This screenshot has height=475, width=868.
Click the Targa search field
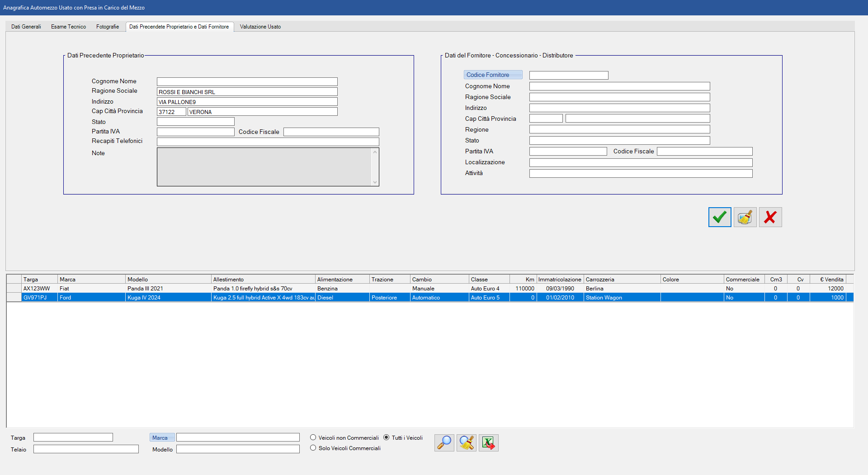tap(73, 437)
